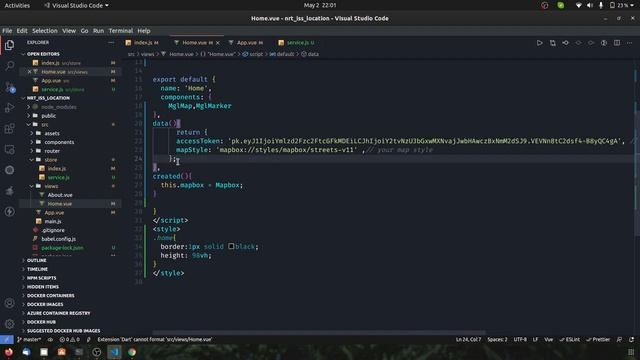This screenshot has height=360, width=640.
Task: Click the black color swatch in CSS
Action: [x=231, y=246]
